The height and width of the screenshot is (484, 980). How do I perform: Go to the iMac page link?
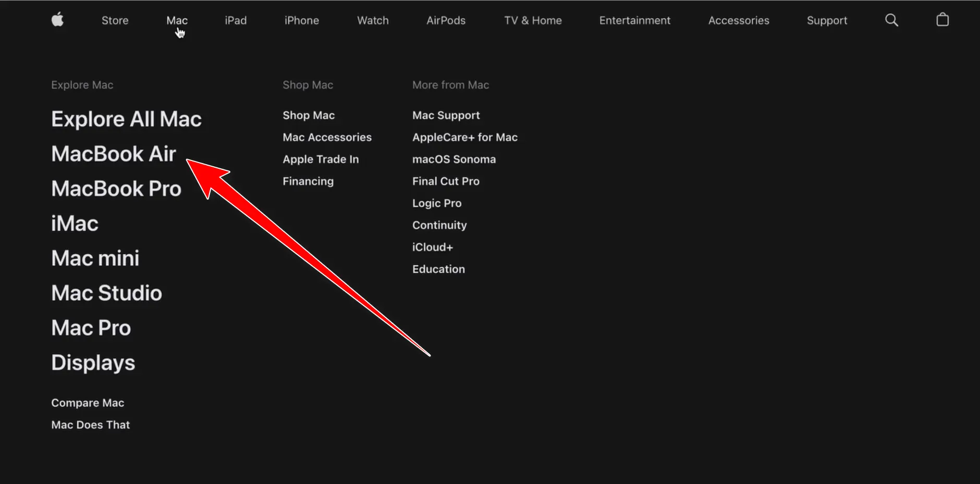pyautogui.click(x=75, y=224)
